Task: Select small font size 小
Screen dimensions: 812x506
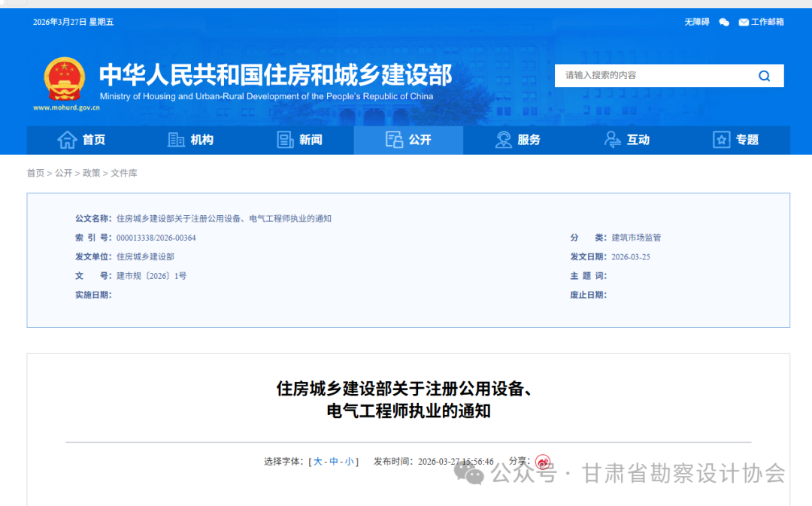Action: pos(349,462)
